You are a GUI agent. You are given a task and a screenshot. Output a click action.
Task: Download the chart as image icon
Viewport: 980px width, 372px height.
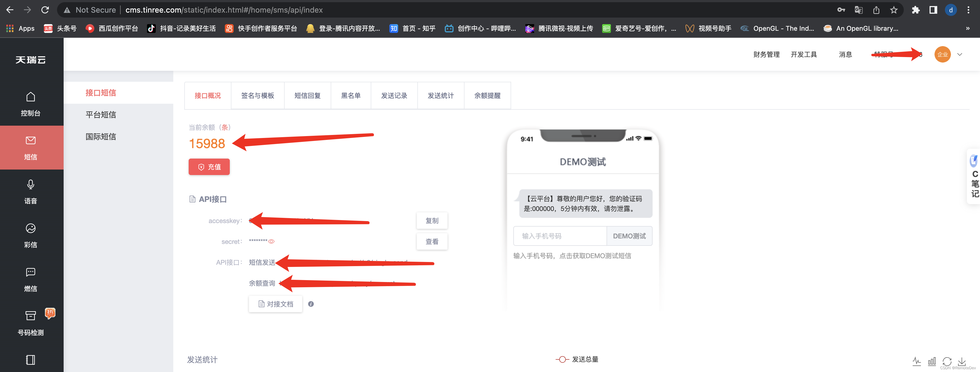(x=962, y=361)
